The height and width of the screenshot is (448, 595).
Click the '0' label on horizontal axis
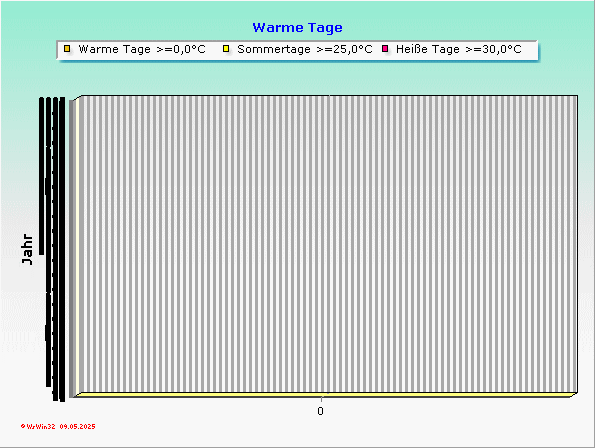click(321, 411)
